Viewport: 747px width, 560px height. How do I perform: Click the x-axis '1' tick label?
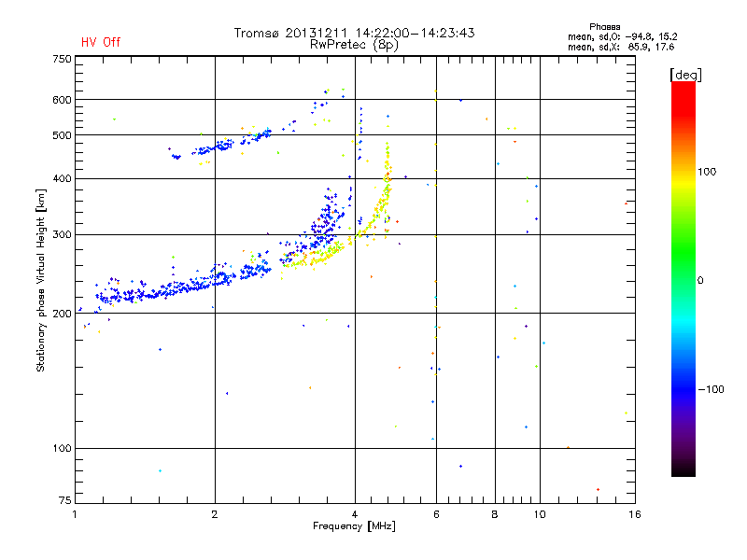(75, 514)
